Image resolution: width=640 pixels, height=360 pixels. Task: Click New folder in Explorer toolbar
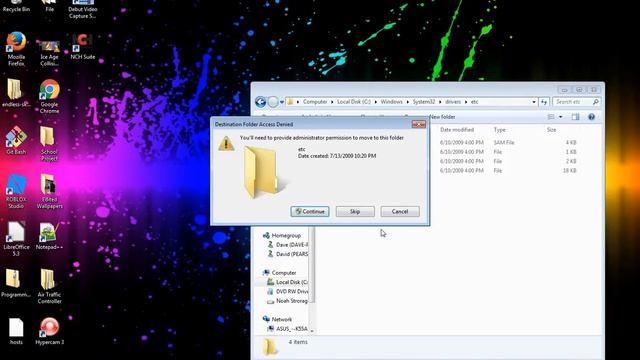[x=442, y=117]
